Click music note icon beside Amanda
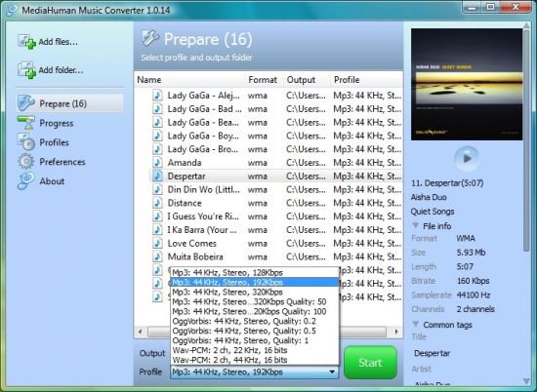This screenshot has height=392, width=537. point(157,163)
